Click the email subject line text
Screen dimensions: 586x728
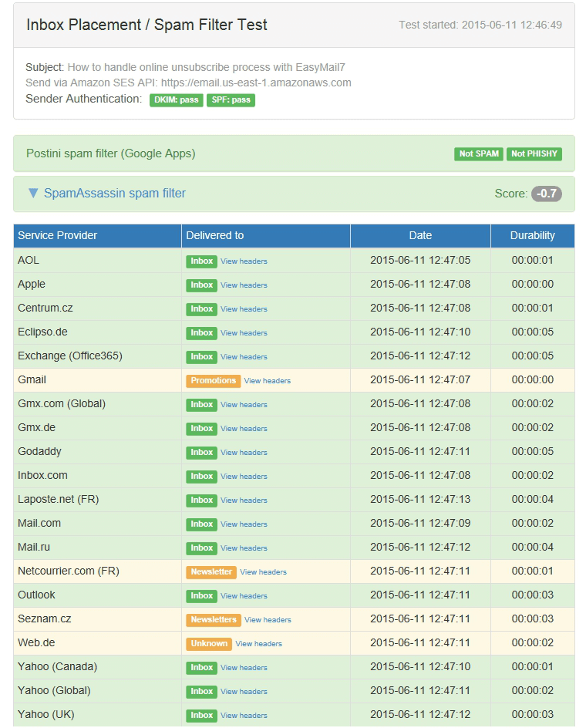pyautogui.click(x=206, y=67)
